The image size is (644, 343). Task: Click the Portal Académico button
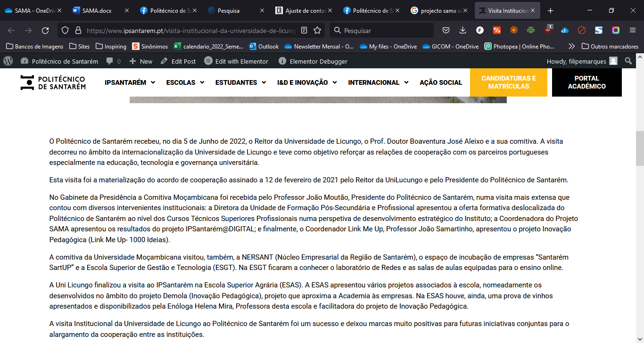click(x=587, y=82)
